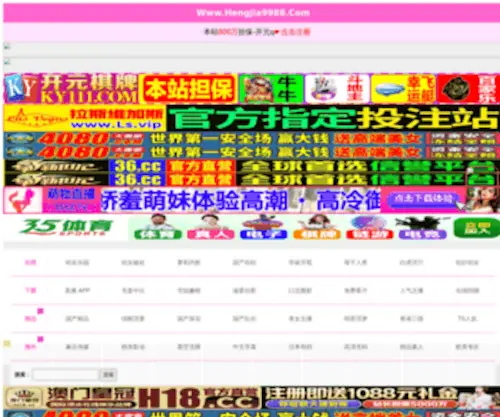500x417 pixels.
Task: Select the pink 下载 row label
Action: [x=30, y=290]
